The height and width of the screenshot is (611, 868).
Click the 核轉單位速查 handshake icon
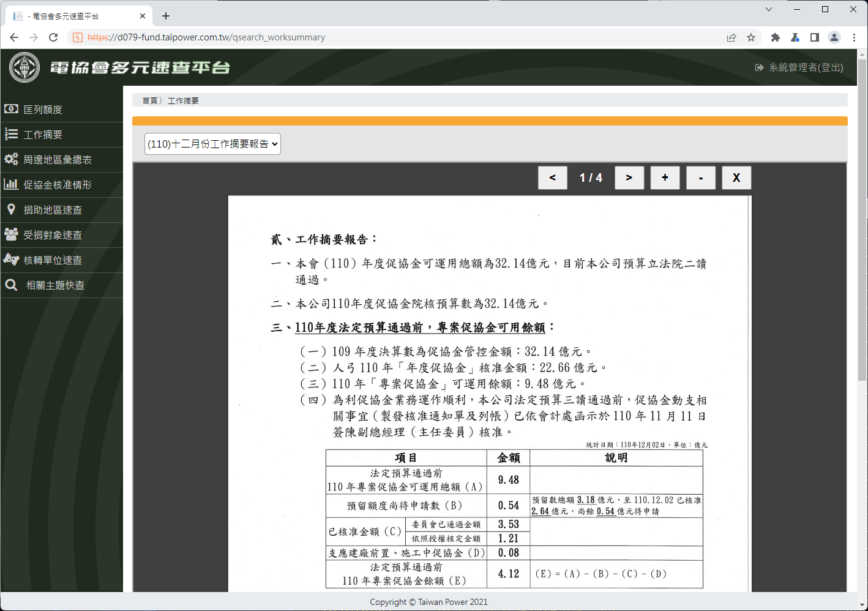tap(11, 260)
